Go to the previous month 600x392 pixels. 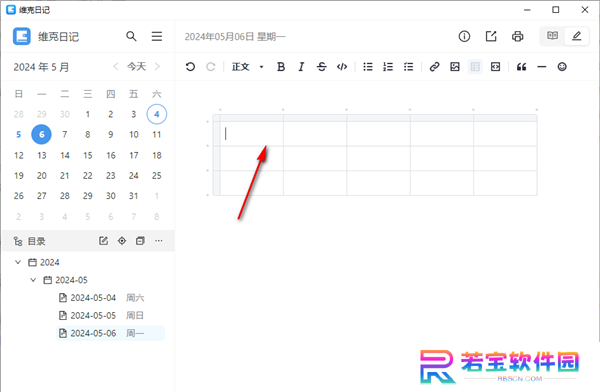(x=116, y=67)
